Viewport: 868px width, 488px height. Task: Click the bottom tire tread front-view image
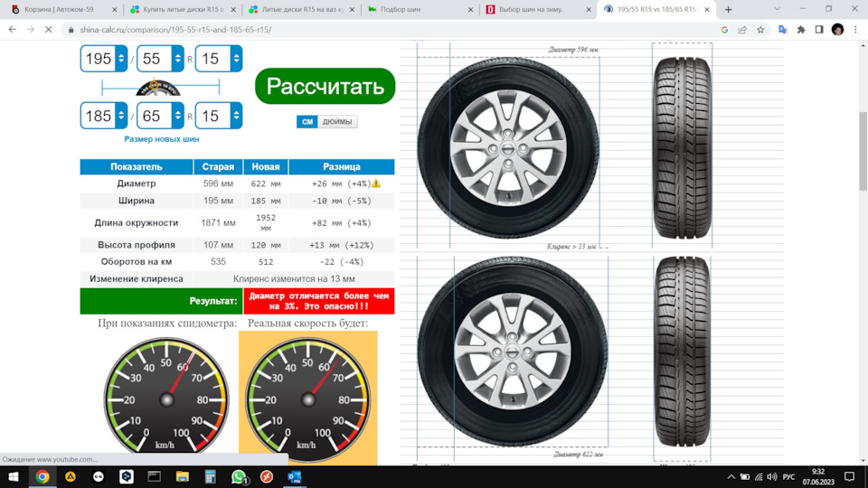[x=682, y=352]
